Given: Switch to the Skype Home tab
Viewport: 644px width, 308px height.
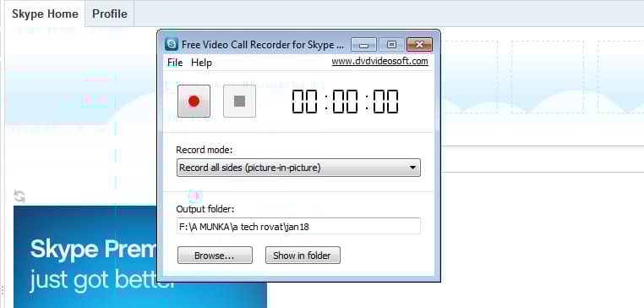Looking at the screenshot, I should pos(45,14).
